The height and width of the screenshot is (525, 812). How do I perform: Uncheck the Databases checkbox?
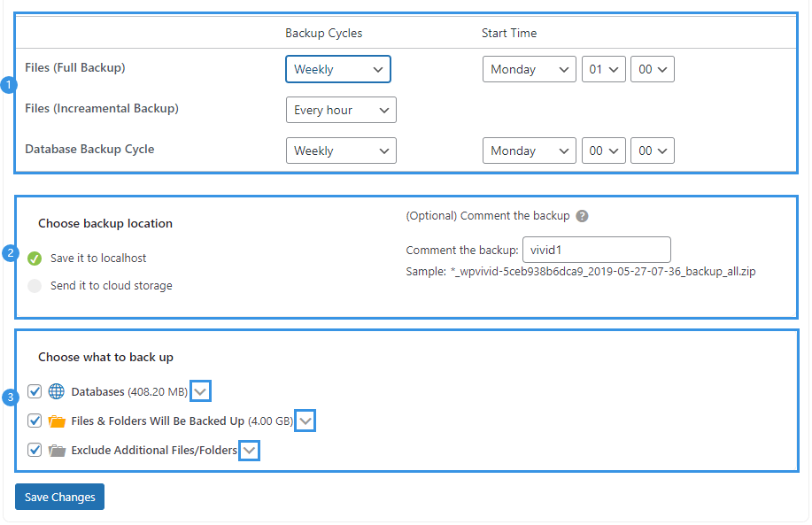[x=35, y=391]
